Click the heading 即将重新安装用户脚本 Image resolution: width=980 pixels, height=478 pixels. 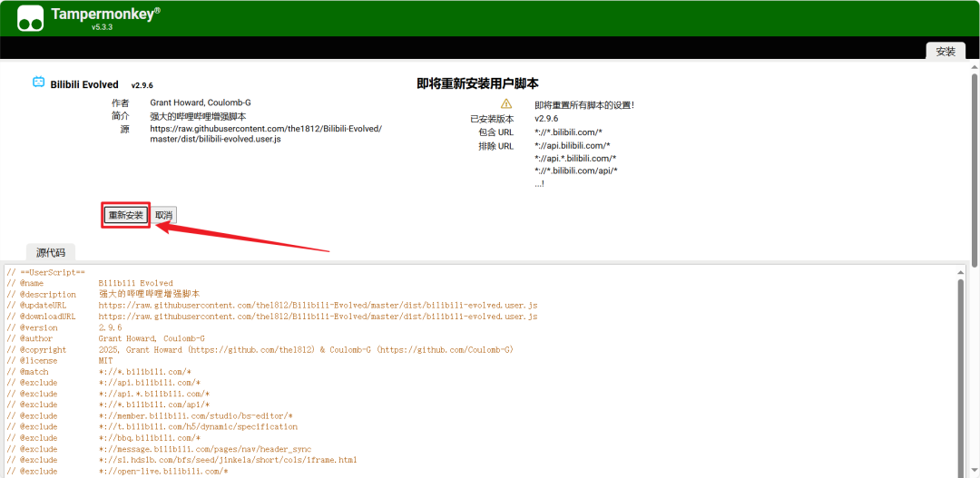[477, 83]
